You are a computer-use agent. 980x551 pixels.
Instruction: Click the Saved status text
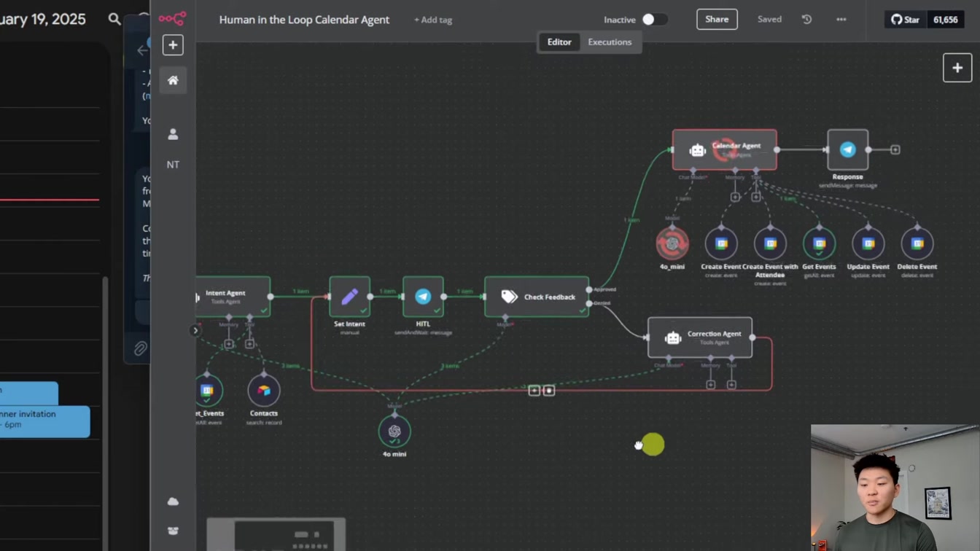tap(769, 20)
